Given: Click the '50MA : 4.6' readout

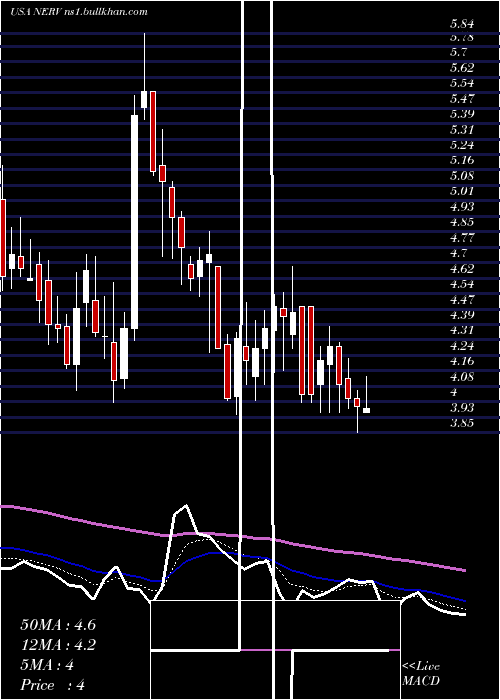Looking at the screenshot, I should [x=58, y=625].
